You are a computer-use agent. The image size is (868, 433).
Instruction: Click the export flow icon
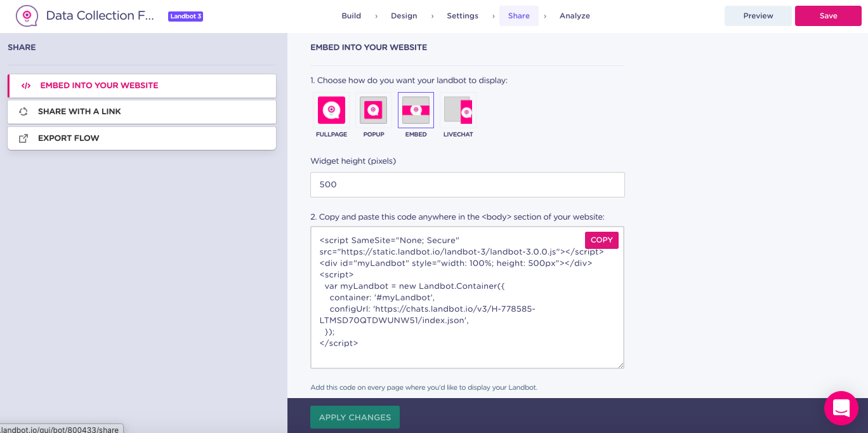[x=23, y=138]
